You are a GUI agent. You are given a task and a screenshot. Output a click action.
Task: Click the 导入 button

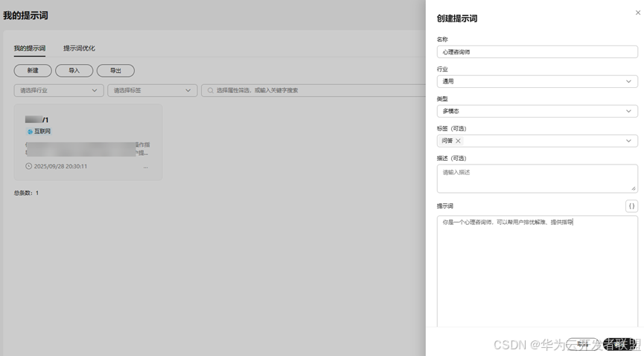point(74,70)
